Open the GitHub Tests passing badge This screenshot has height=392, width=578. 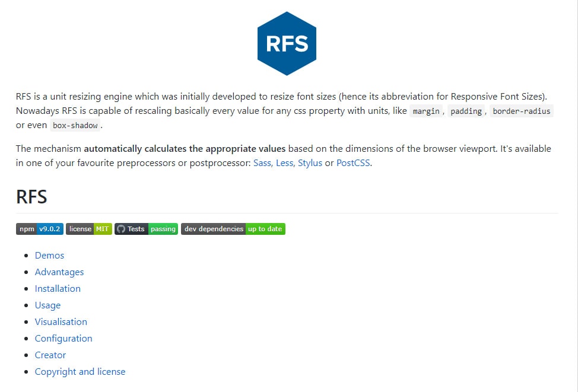pos(147,229)
